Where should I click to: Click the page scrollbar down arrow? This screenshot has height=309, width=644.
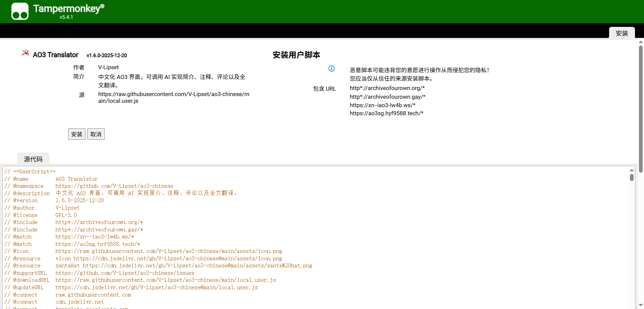point(641,305)
